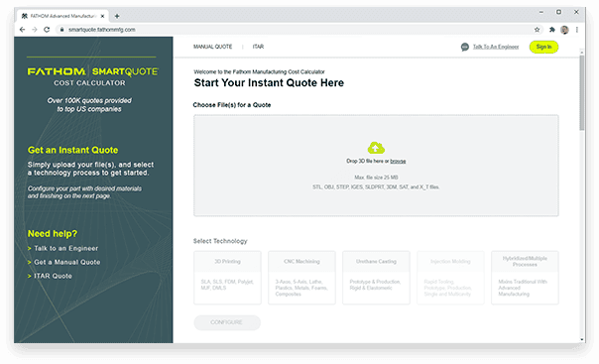The height and width of the screenshot is (364, 599).
Task: Click the 'Select Technology' label
Action: 220,241
